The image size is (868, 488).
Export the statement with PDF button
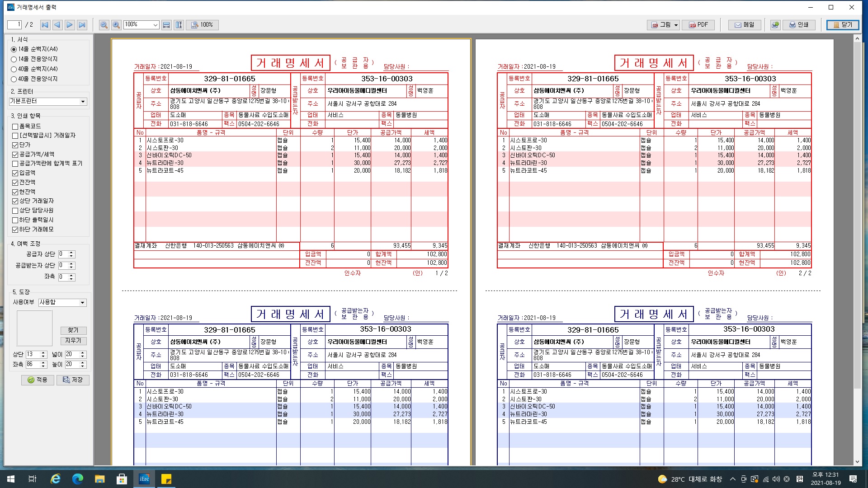click(698, 25)
